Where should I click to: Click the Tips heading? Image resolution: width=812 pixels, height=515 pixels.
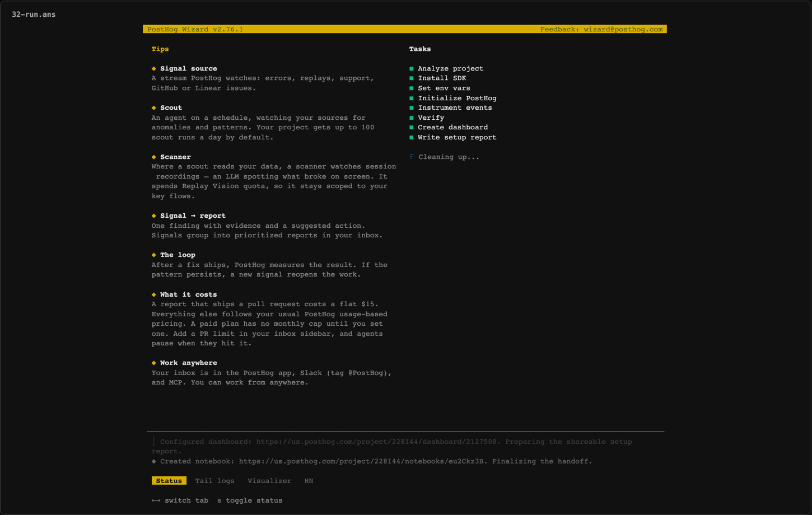(x=160, y=49)
